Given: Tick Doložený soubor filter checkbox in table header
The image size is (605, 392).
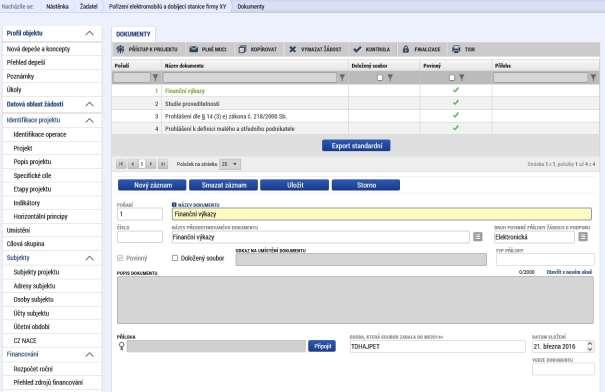Looking at the screenshot, I should [380, 78].
